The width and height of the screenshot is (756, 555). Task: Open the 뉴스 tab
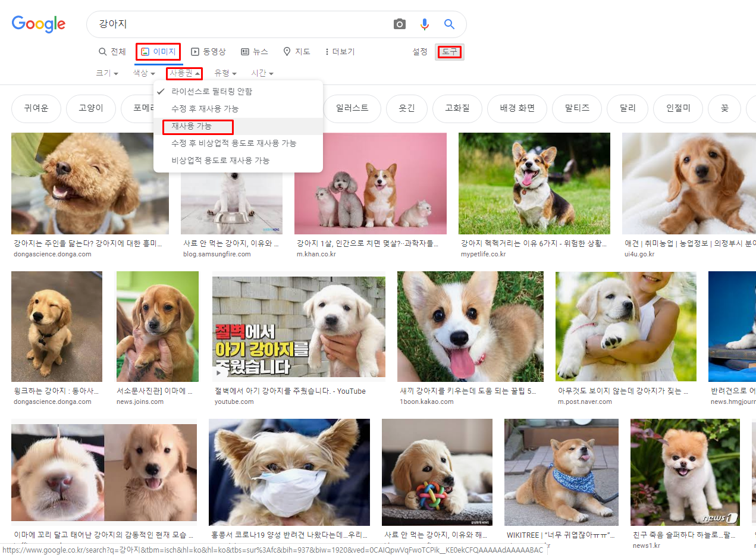255,52
